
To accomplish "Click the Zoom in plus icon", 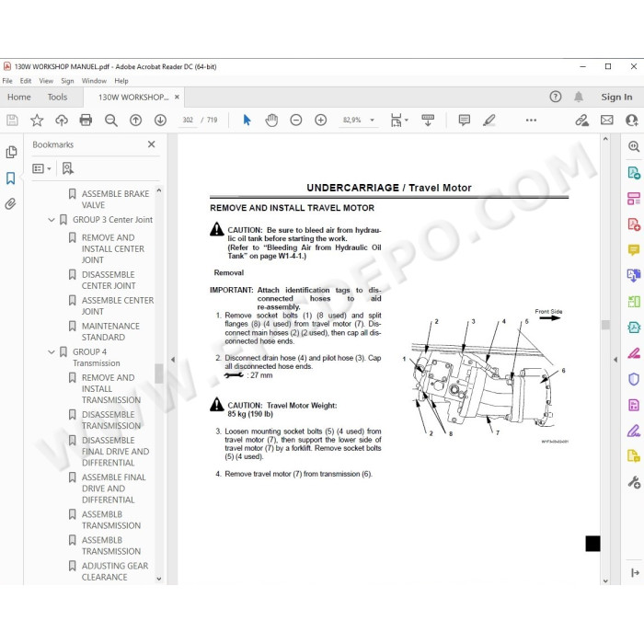I will point(321,120).
